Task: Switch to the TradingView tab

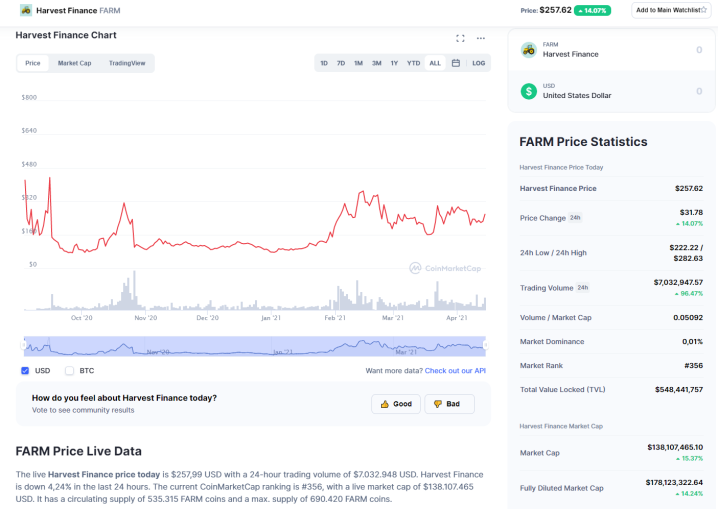Action: (127, 63)
